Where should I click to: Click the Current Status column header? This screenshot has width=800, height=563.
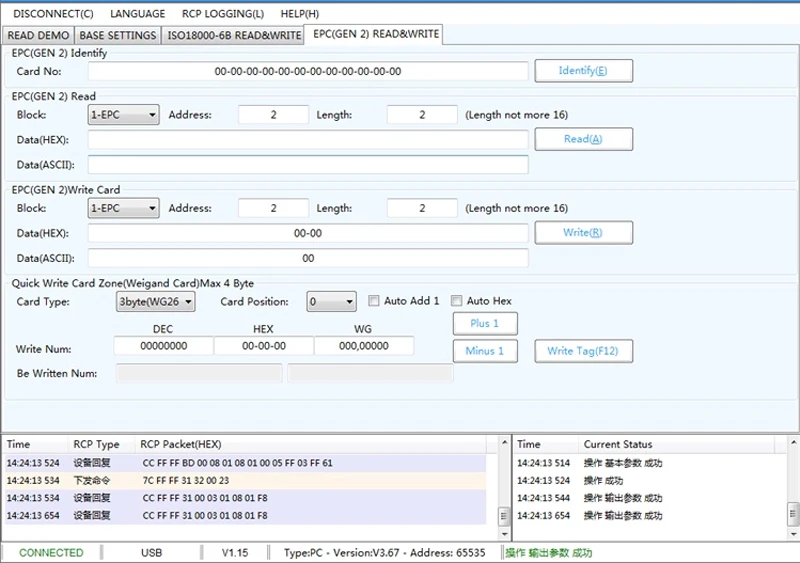(x=677, y=445)
